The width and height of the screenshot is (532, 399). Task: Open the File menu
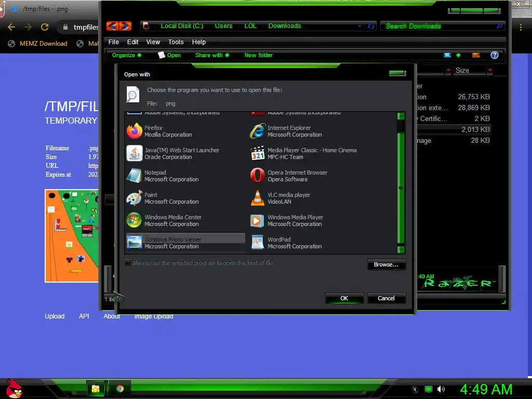(x=113, y=42)
